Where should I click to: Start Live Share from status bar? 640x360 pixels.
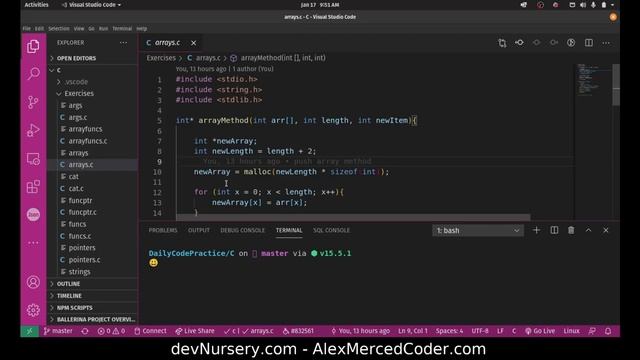coord(195,331)
